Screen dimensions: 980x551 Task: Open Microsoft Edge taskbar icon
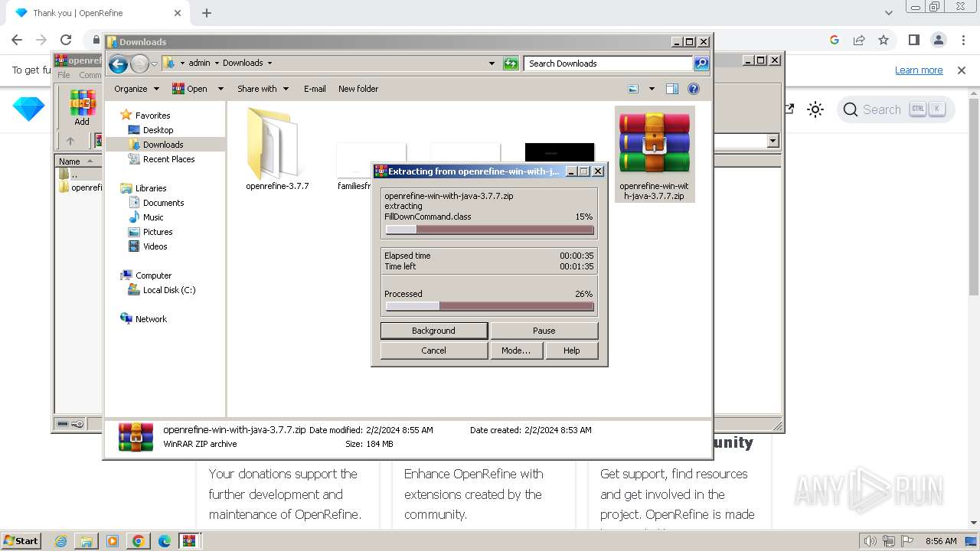pos(164,541)
